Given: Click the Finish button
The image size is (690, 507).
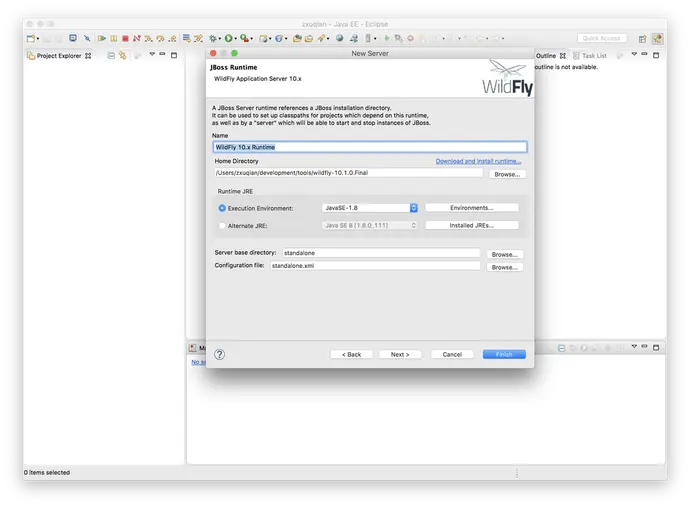Looking at the screenshot, I should [504, 354].
